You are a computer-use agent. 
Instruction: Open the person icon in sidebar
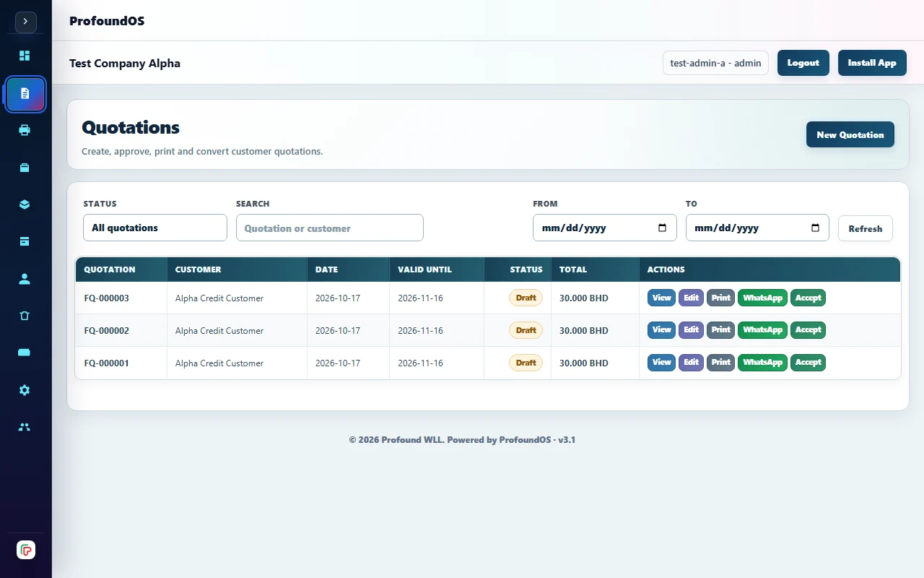pos(25,279)
